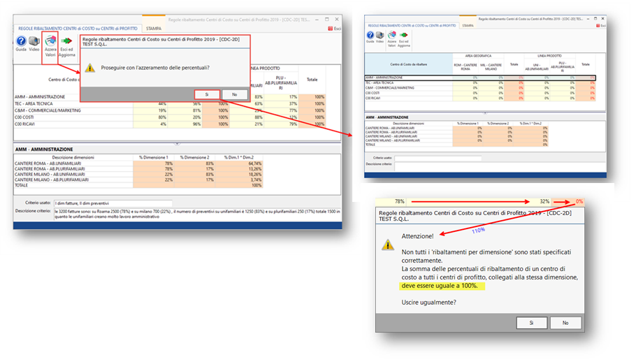
Task: Click 81% cell in C&M row
Action: (185, 110)
